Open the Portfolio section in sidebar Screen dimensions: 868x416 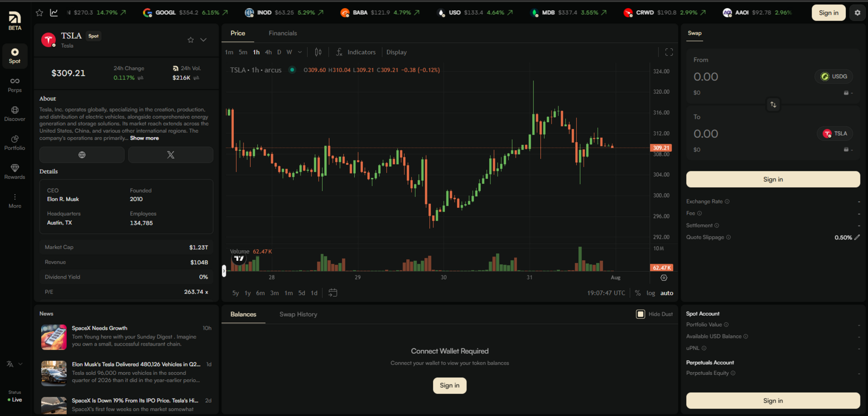pos(15,143)
